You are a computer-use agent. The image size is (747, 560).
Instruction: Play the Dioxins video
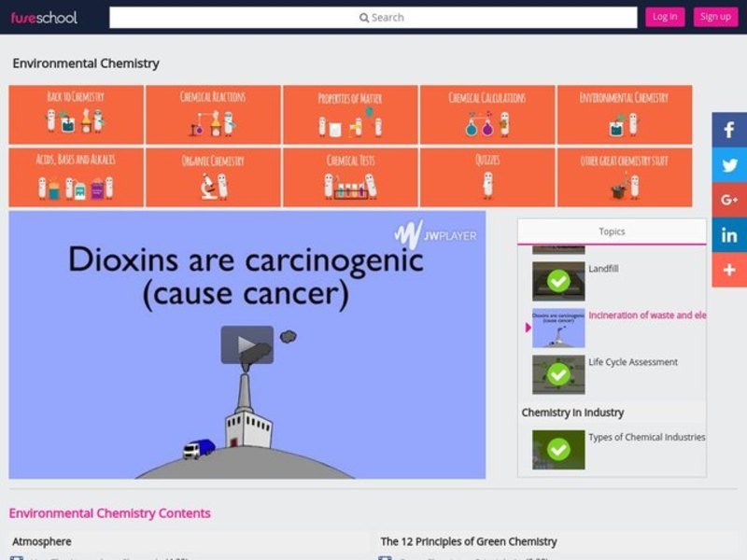(x=247, y=344)
